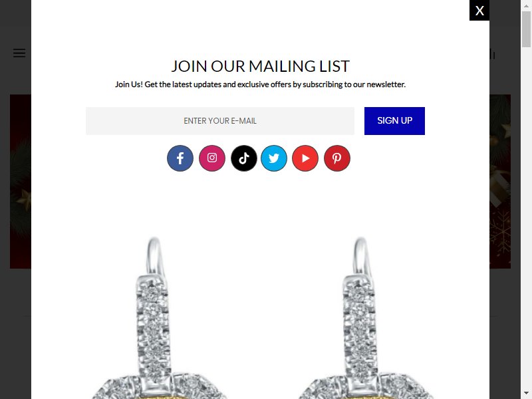Click the dimmed holiday banner with snowflake
Image resolution: width=532 pixels, height=399 pixels.
(500, 182)
